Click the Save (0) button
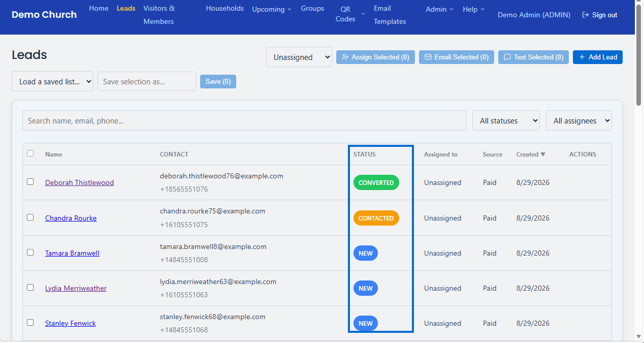Screen dimensions: 644x343 218,81
